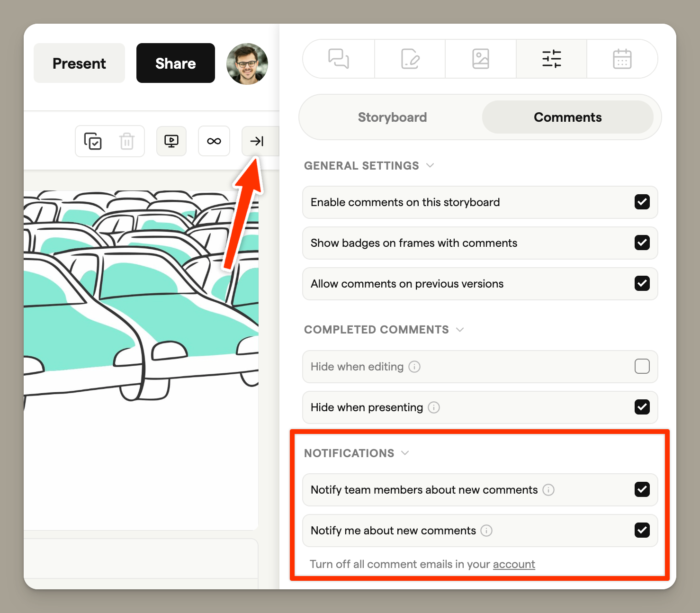Click info icon beside Notify team members

click(x=548, y=490)
